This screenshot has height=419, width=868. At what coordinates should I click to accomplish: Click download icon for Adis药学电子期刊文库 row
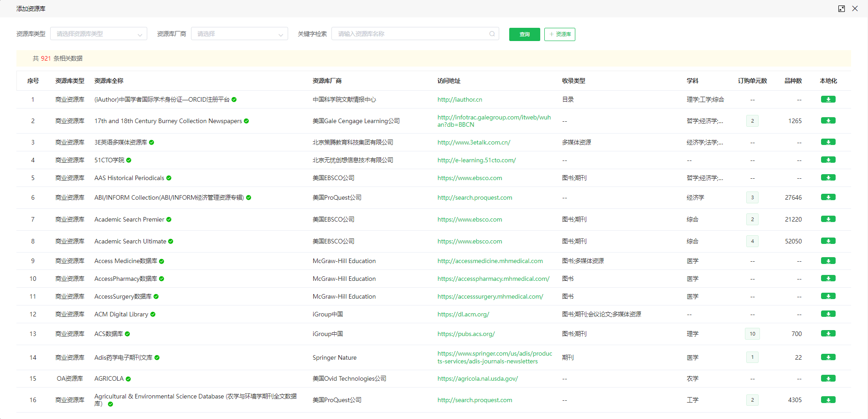(x=828, y=357)
